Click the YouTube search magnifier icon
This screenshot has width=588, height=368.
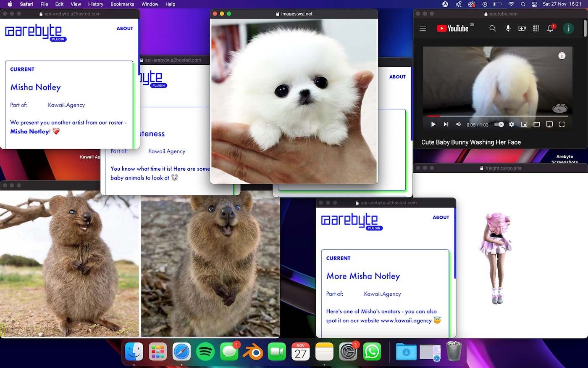pyautogui.click(x=493, y=28)
